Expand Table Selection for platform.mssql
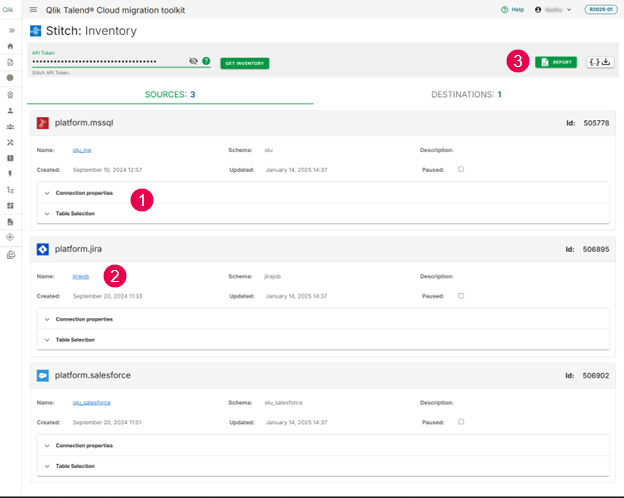The height and width of the screenshot is (498, 624). 323,213
